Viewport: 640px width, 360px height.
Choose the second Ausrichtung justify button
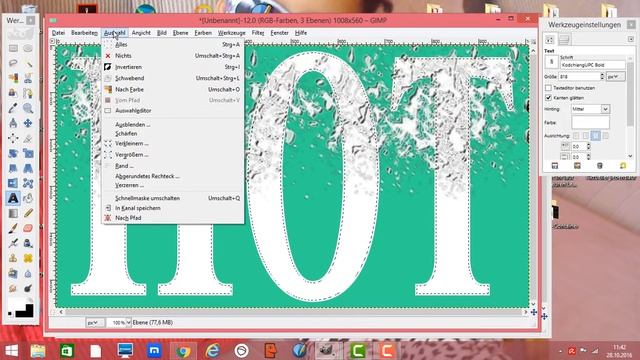tap(586, 136)
